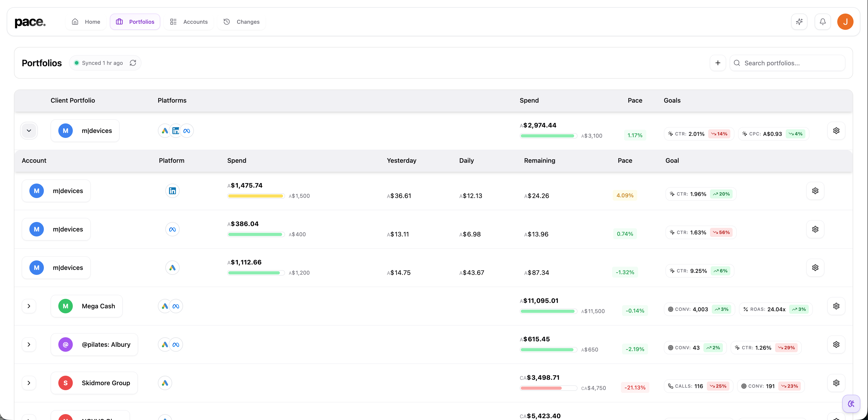Click the plus add portfolio icon
Viewport: 868px width, 420px height.
pyautogui.click(x=718, y=63)
